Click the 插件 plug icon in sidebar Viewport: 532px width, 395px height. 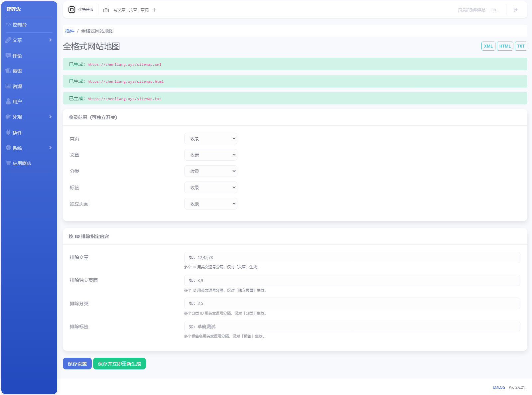tap(8, 132)
